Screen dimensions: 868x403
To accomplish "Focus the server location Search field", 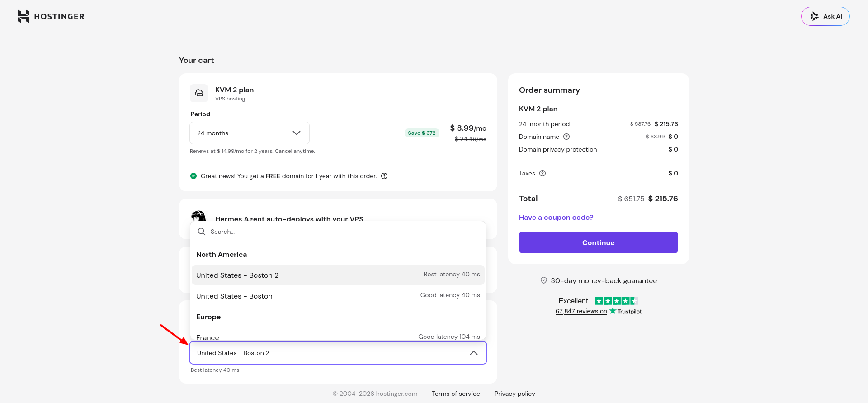I will pyautogui.click(x=338, y=232).
